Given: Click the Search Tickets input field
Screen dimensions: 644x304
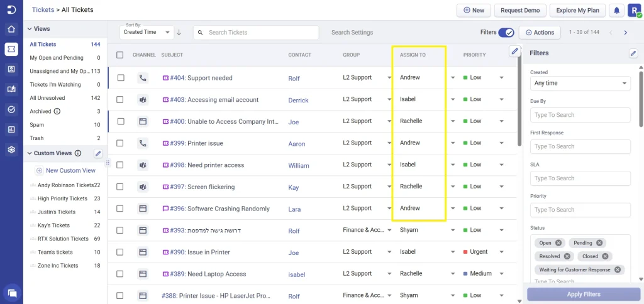Looking at the screenshot, I should coord(256,33).
